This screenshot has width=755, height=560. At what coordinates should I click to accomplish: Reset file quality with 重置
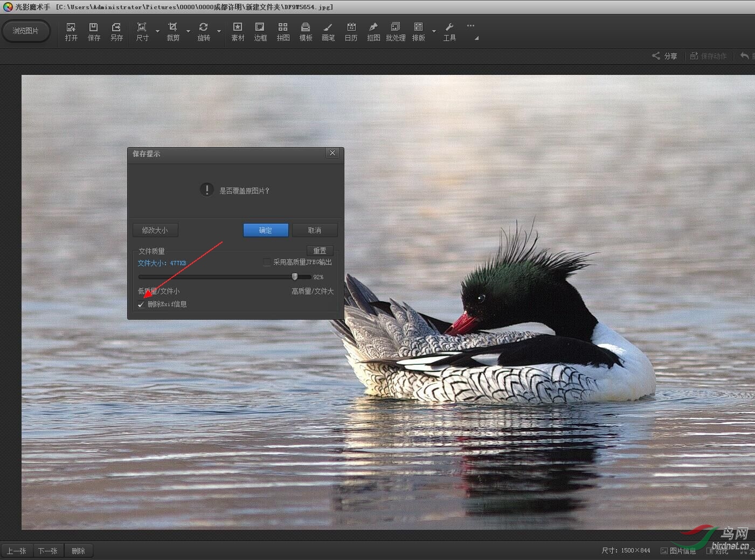[x=320, y=251]
